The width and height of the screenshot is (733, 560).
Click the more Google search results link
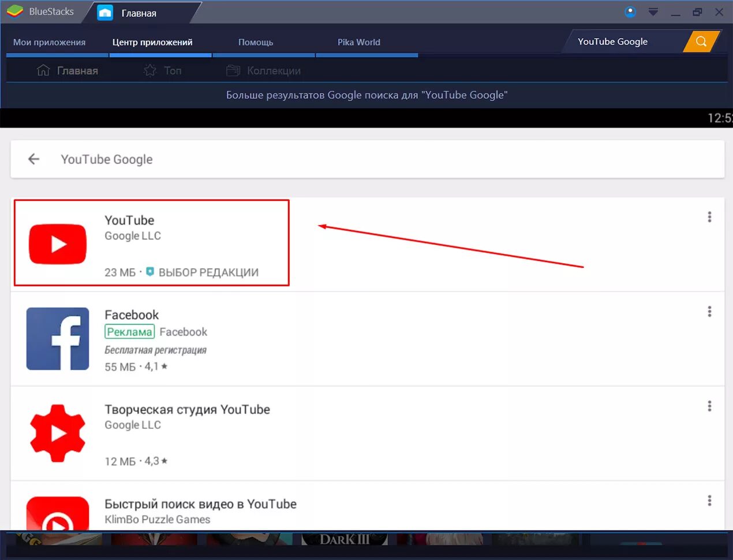(x=366, y=95)
